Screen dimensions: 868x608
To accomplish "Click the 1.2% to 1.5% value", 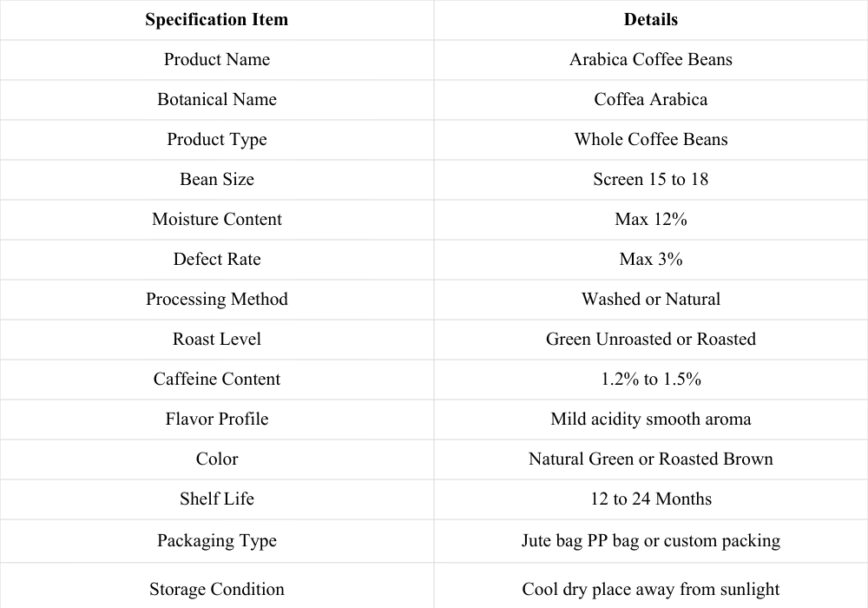I will click(650, 380).
